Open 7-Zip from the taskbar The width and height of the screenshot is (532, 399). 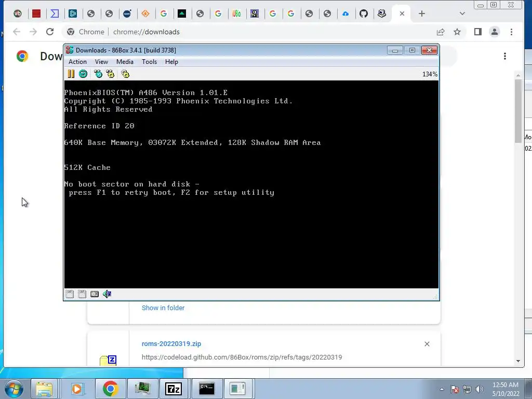(174, 389)
